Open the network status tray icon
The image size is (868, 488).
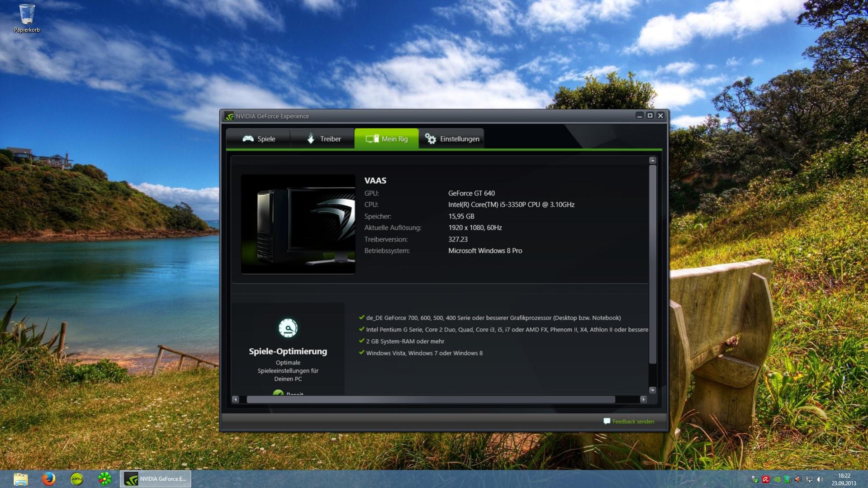[809, 479]
